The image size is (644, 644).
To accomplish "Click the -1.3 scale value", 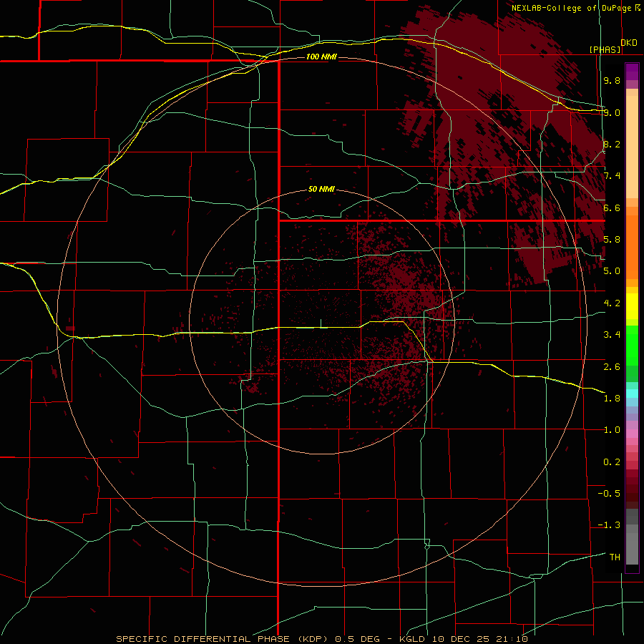I will (x=609, y=525).
